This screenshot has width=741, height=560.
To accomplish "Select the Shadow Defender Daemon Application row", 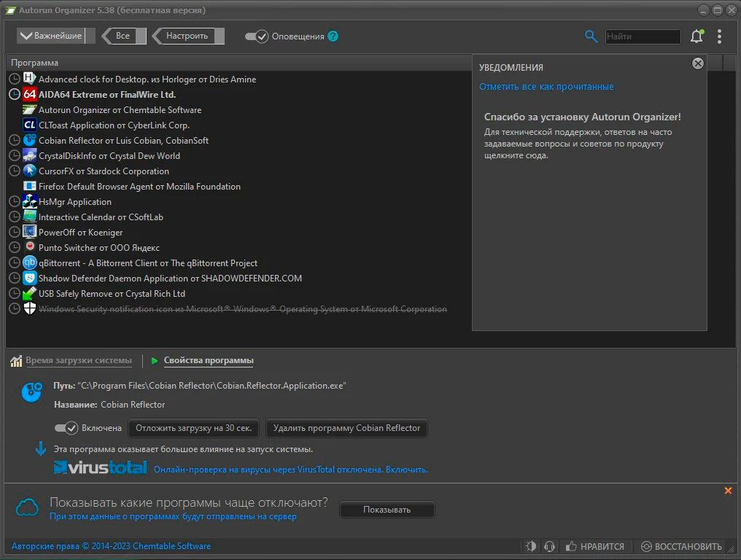I will (170, 279).
